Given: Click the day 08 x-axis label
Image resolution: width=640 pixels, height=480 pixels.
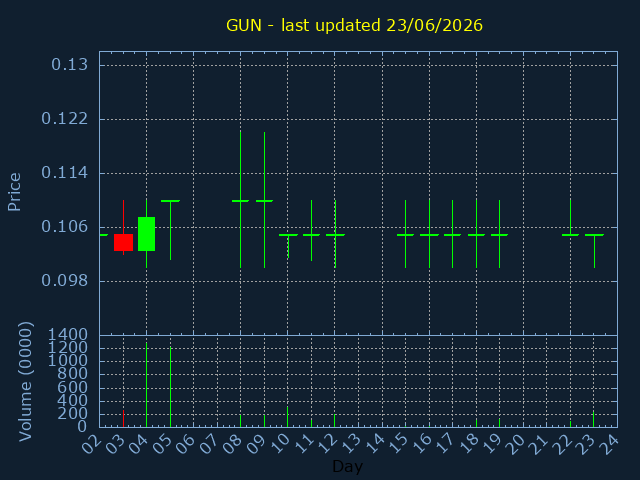Looking at the screenshot, I should click(x=233, y=444).
